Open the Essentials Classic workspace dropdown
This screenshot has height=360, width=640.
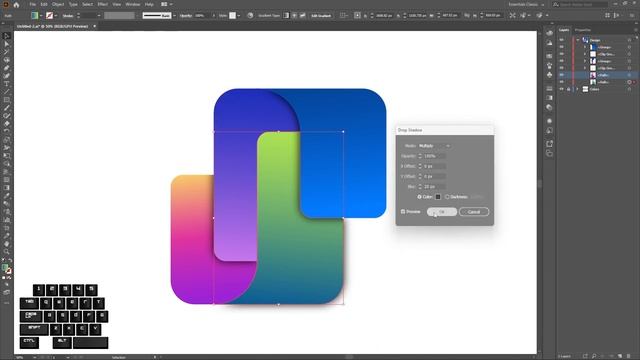click(x=526, y=4)
